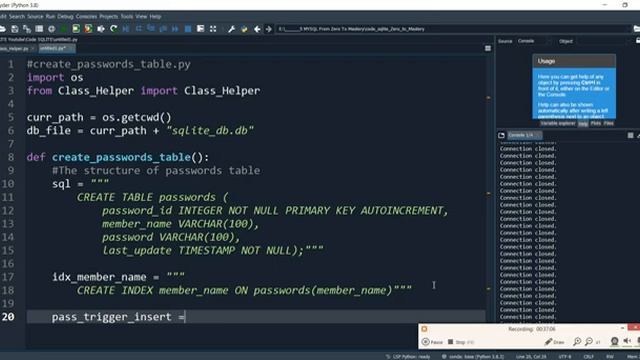640x360 pixels.
Task: Toggle the recorder webcam icon
Action: pyautogui.click(x=614, y=342)
